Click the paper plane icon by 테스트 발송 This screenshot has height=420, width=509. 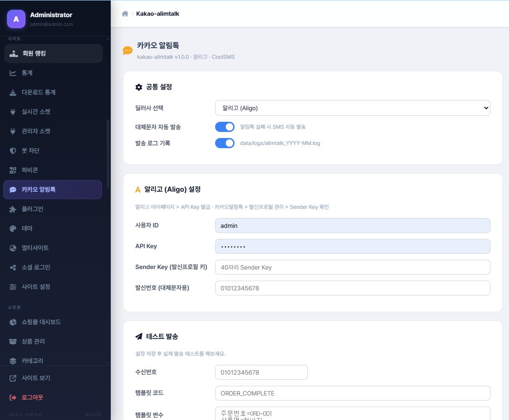pyautogui.click(x=139, y=337)
